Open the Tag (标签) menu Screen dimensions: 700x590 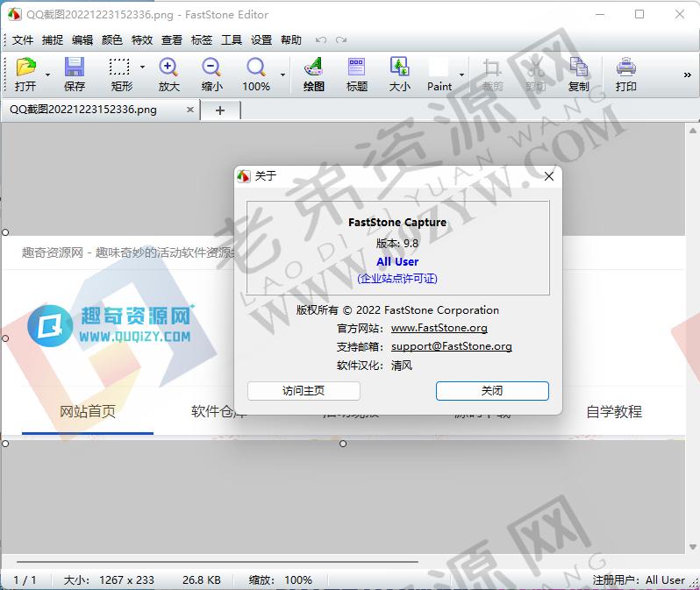pyautogui.click(x=202, y=40)
